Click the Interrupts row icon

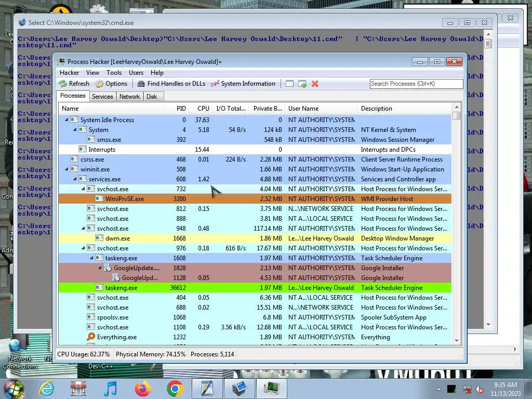point(83,149)
